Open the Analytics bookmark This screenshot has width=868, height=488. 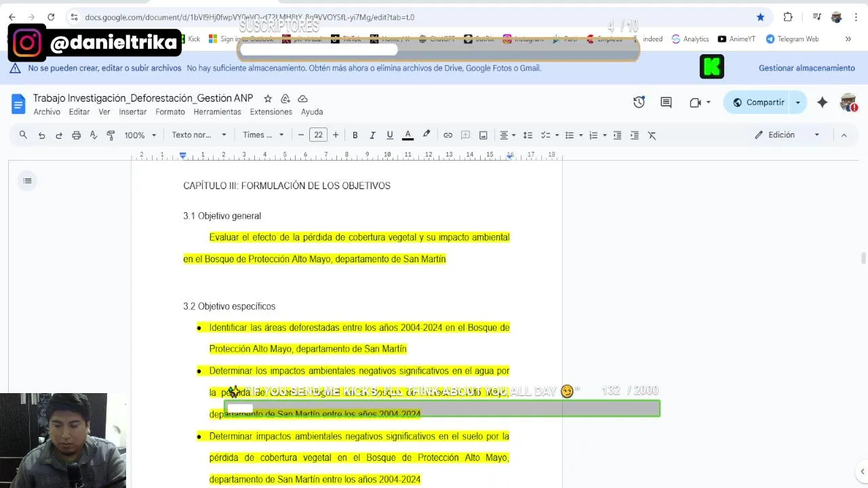coord(690,39)
